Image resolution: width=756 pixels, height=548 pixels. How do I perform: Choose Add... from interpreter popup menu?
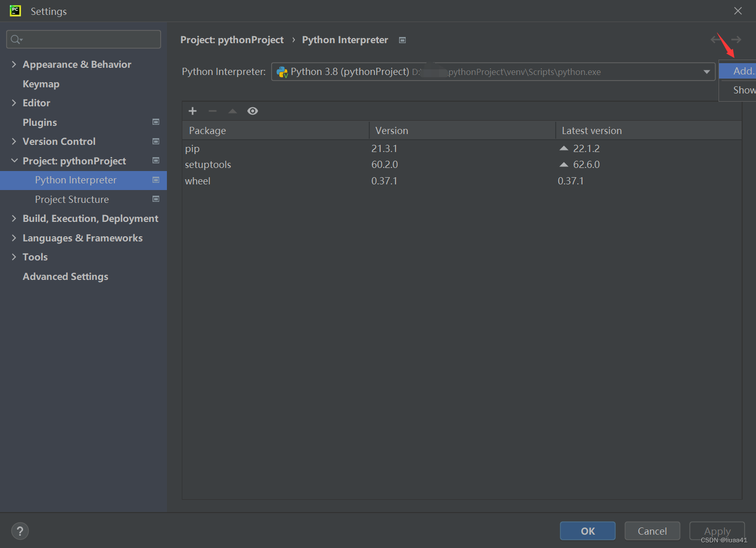(x=738, y=71)
